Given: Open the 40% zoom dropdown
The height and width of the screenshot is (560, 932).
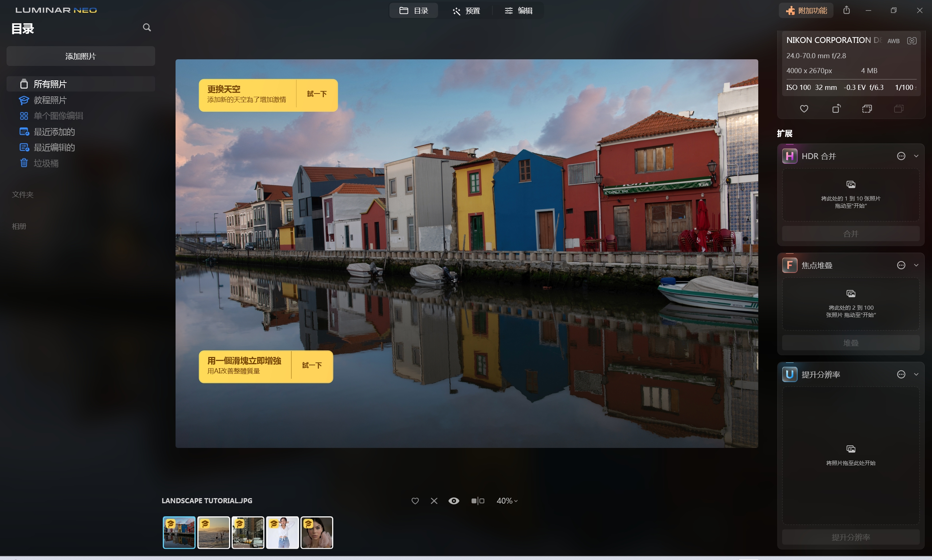Looking at the screenshot, I should pyautogui.click(x=507, y=501).
